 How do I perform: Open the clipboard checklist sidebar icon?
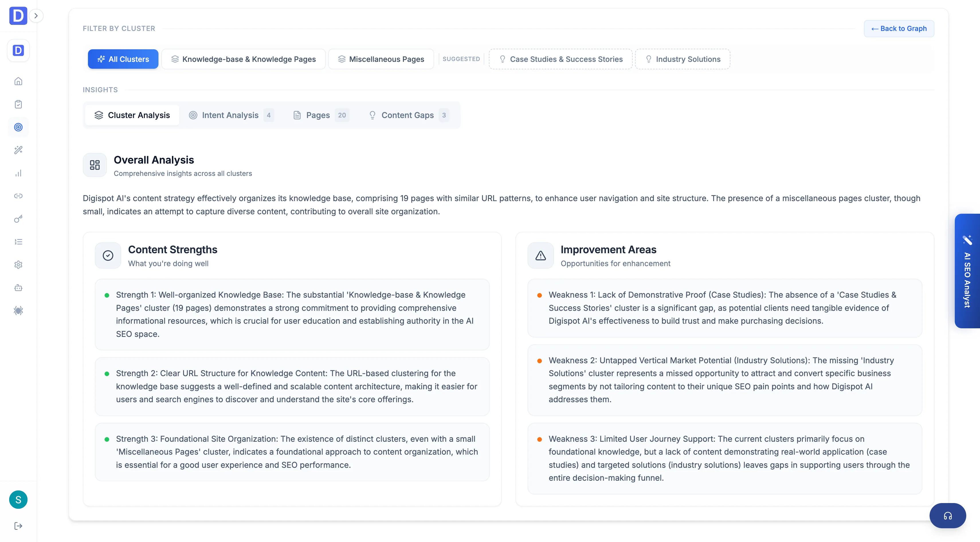click(18, 104)
